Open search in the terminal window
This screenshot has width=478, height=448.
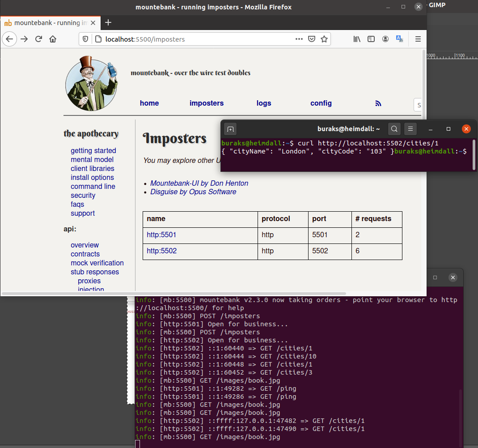394,129
